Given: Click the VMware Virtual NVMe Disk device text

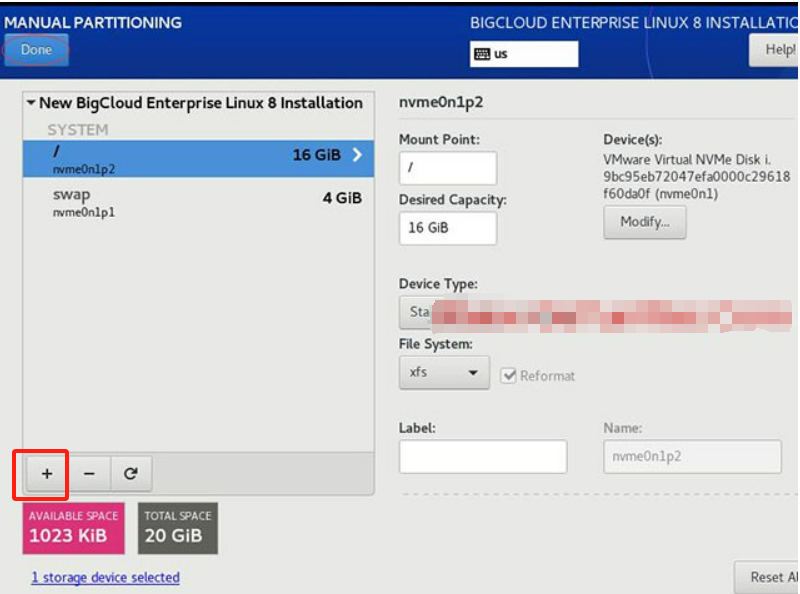Looking at the screenshot, I should [x=697, y=177].
